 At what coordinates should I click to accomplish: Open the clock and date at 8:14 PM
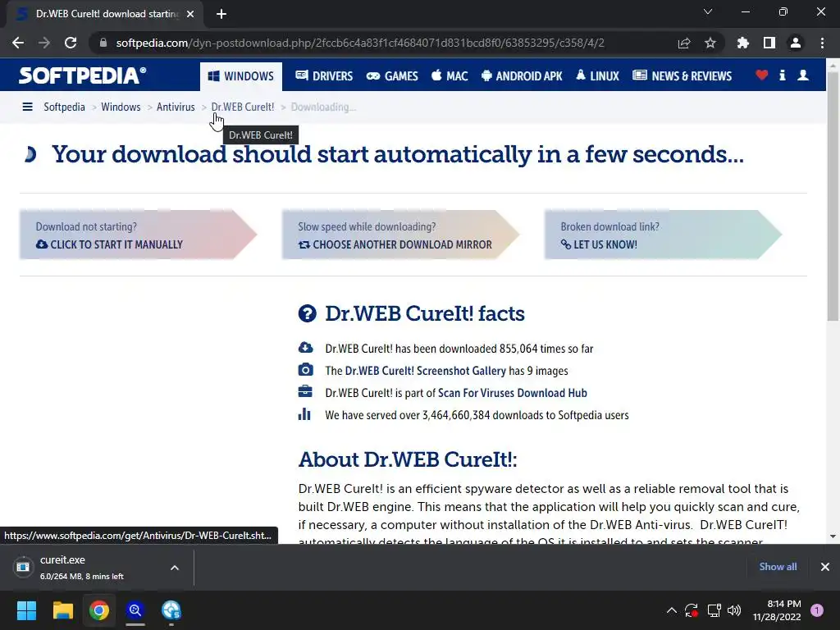pos(777,610)
